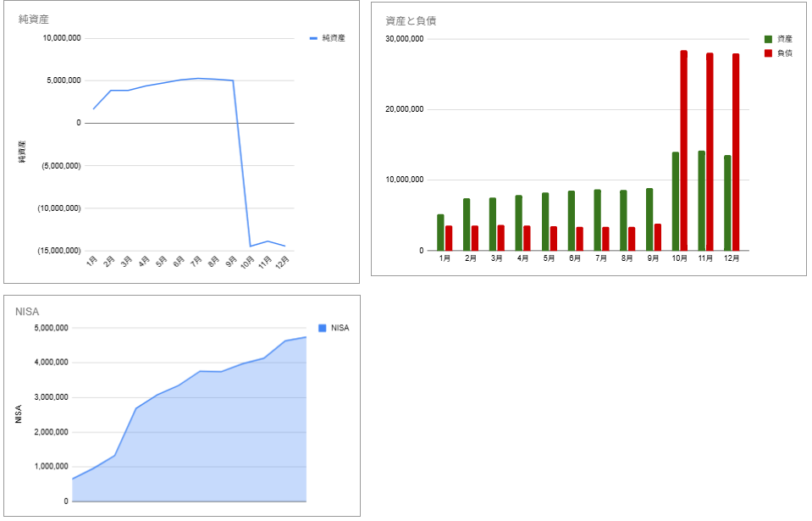Click the red 9月 liabilities bar
The image size is (812, 521).
pos(658,237)
